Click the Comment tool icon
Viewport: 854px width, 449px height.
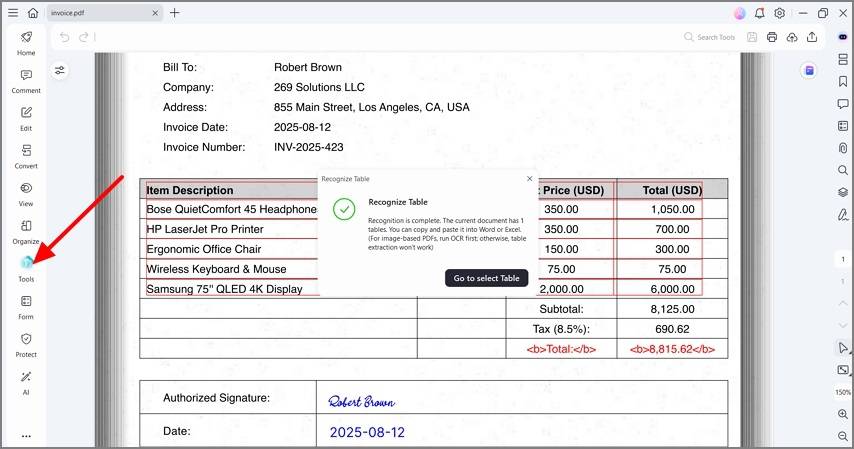click(26, 79)
